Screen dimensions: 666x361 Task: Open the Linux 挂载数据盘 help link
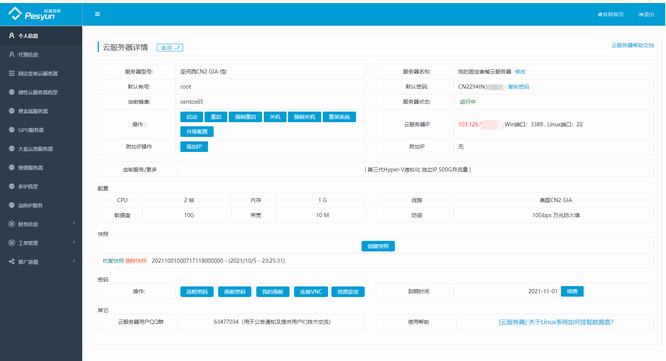pos(556,322)
